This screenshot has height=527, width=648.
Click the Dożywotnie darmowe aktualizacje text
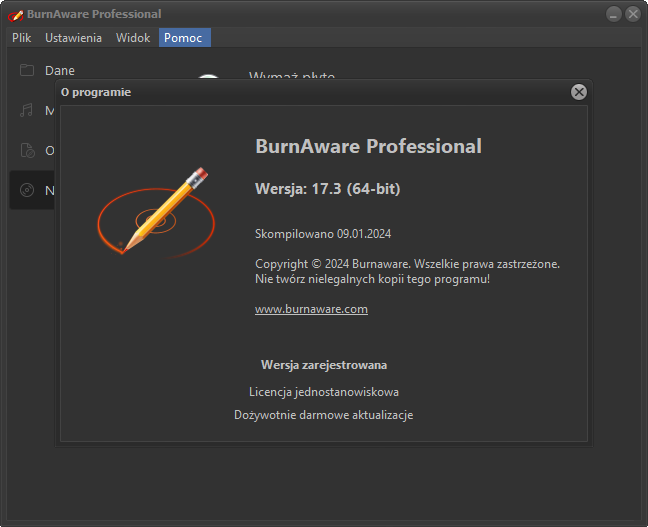click(324, 415)
